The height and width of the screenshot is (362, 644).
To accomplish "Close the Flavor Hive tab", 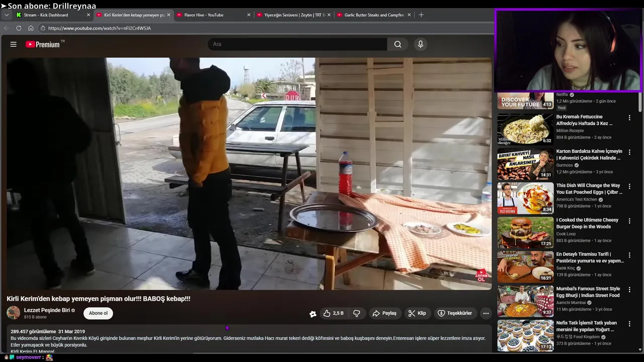I will pos(249,15).
